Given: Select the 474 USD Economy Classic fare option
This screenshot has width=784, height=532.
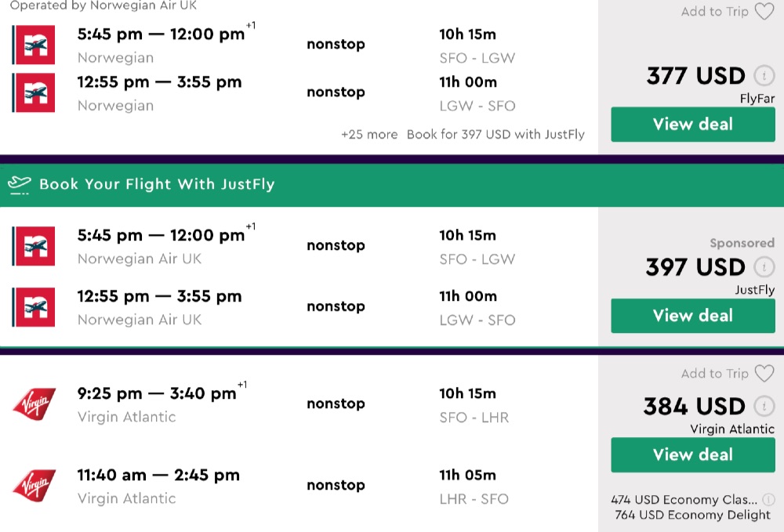Looking at the screenshot, I should coord(684,500).
